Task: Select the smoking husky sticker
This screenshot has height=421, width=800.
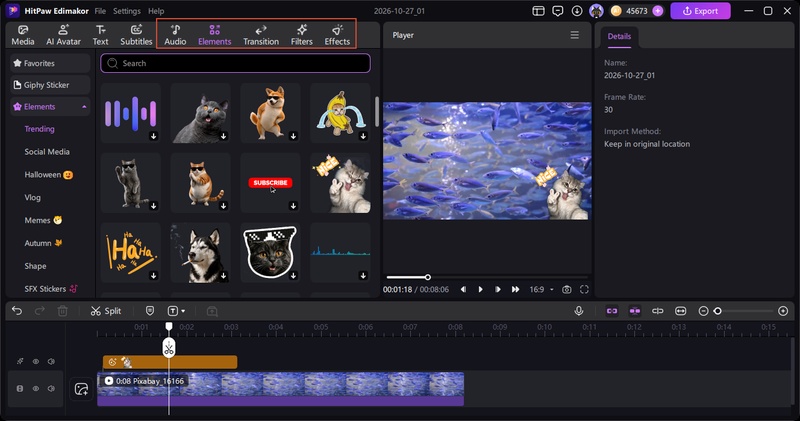Action: [201, 253]
